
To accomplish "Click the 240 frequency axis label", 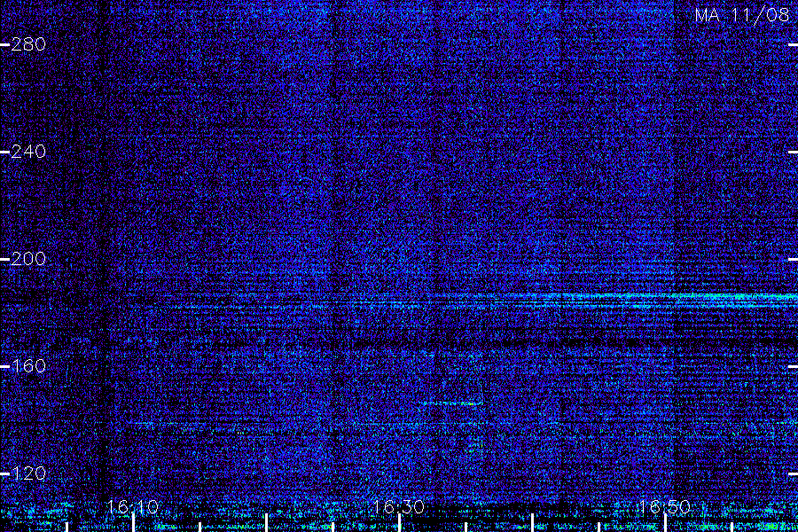I will point(28,152).
